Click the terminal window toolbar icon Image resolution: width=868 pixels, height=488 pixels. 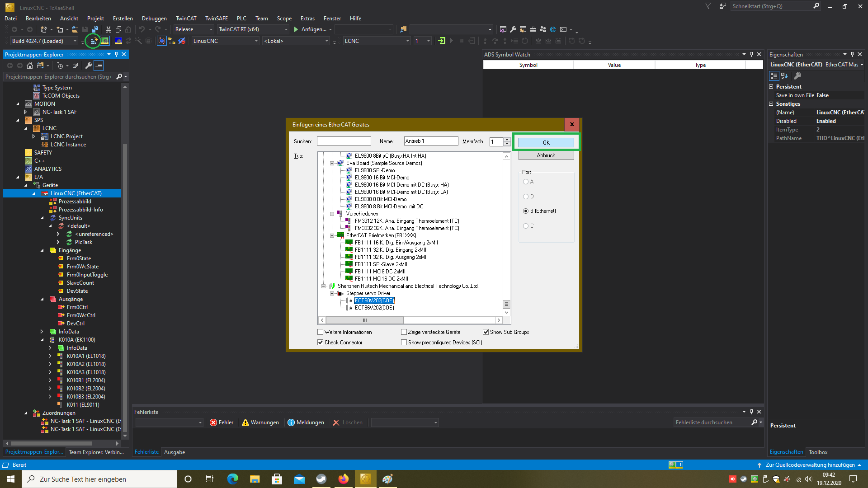(563, 29)
